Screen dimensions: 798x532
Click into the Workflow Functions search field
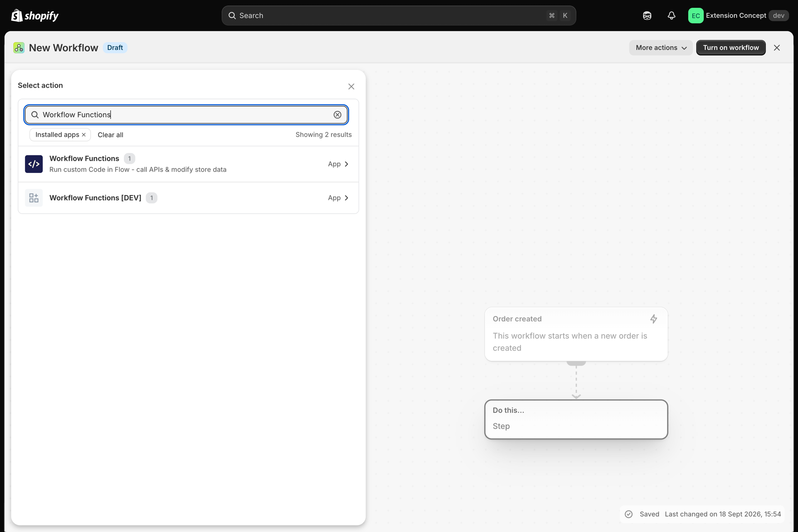point(186,115)
